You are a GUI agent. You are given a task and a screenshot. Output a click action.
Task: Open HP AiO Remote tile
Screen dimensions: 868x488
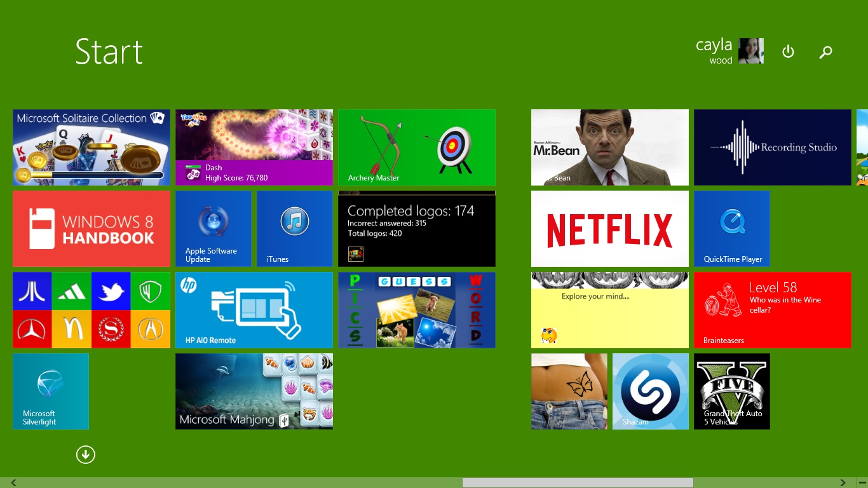click(x=254, y=310)
